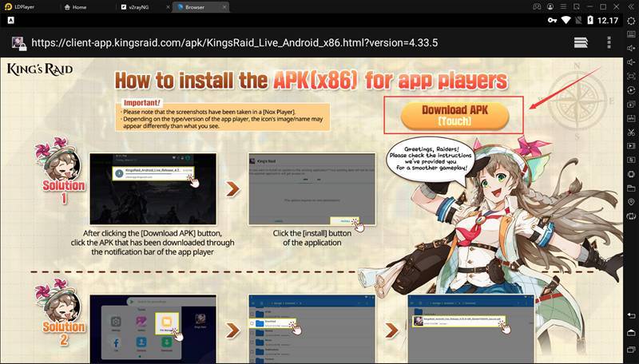Click the volume down icon
The image size is (639, 364).
coord(631,62)
